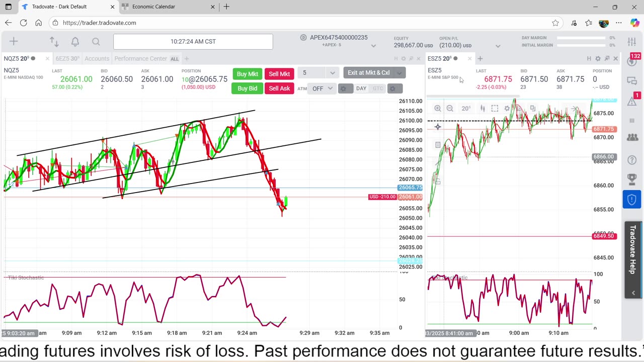Click the Day Margin progress bar

click(581, 38)
